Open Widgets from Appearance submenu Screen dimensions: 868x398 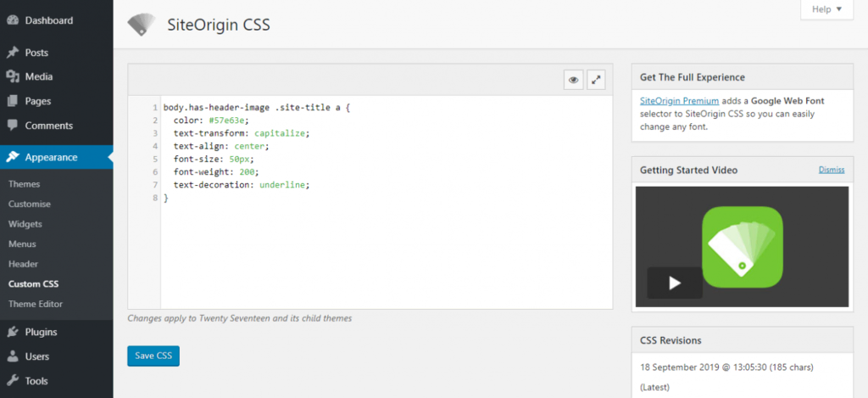click(x=25, y=224)
